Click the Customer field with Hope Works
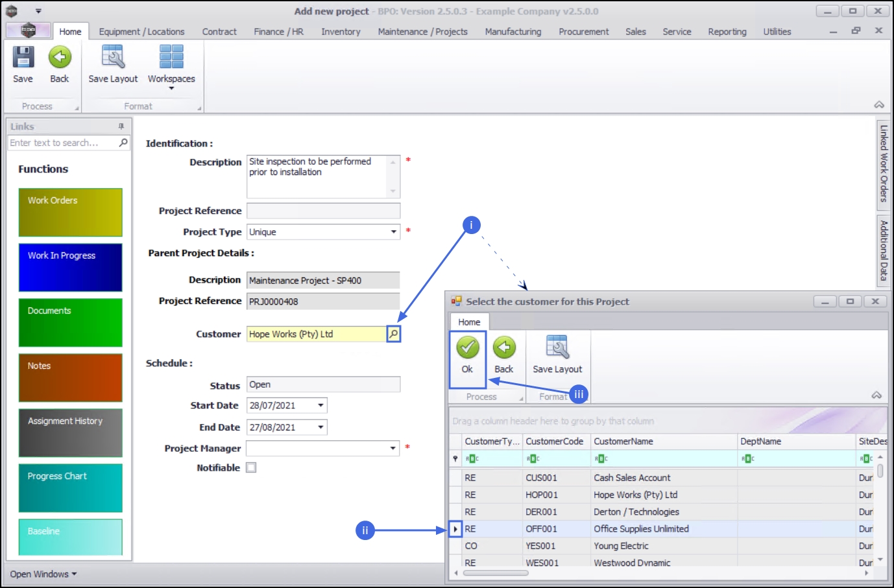The width and height of the screenshot is (894, 588). coord(317,334)
